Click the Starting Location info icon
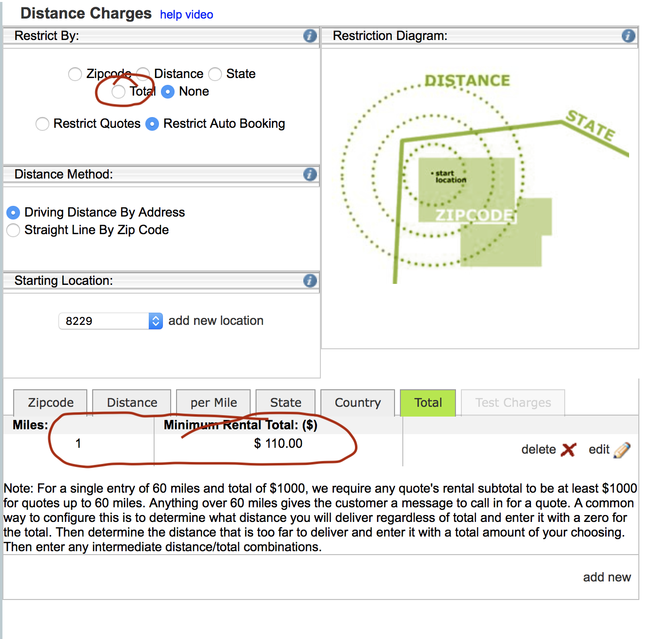The height and width of the screenshot is (639, 672). [x=310, y=280]
